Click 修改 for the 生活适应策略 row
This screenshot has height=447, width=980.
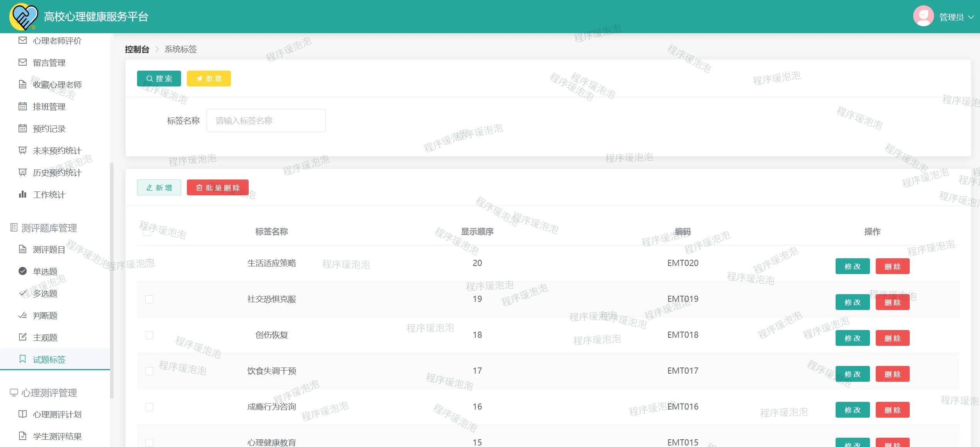[852, 266]
